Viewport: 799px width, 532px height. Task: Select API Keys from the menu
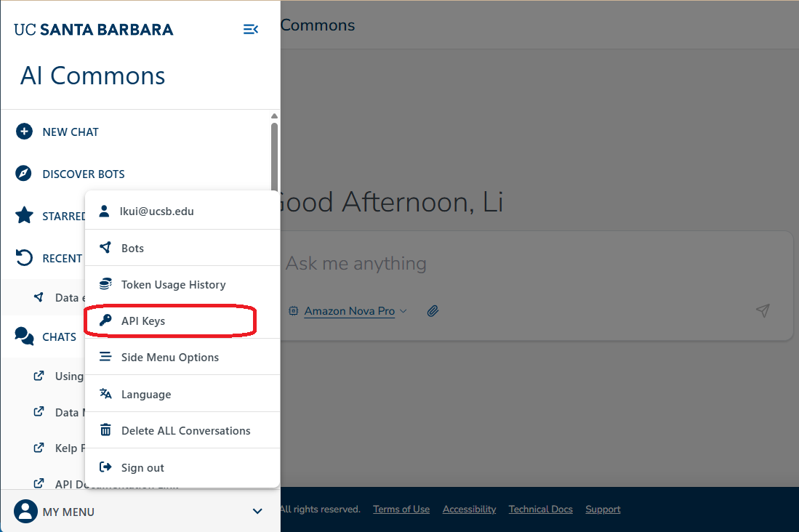pos(182,321)
